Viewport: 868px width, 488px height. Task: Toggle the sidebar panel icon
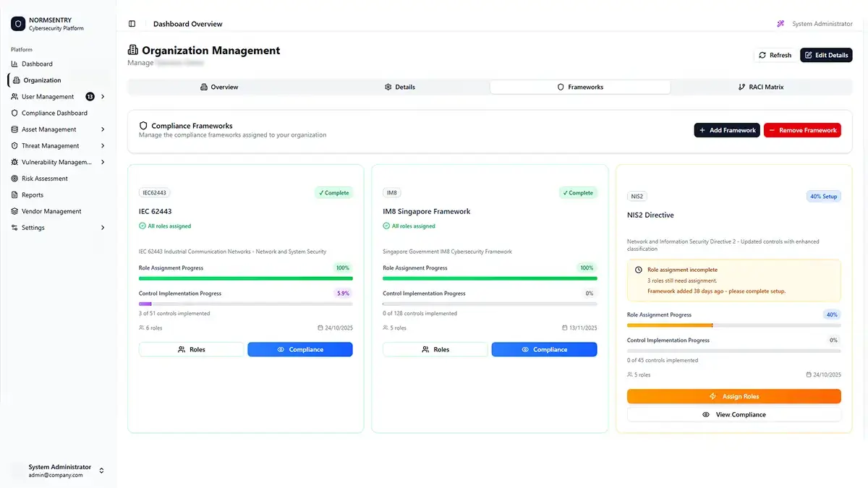point(132,24)
